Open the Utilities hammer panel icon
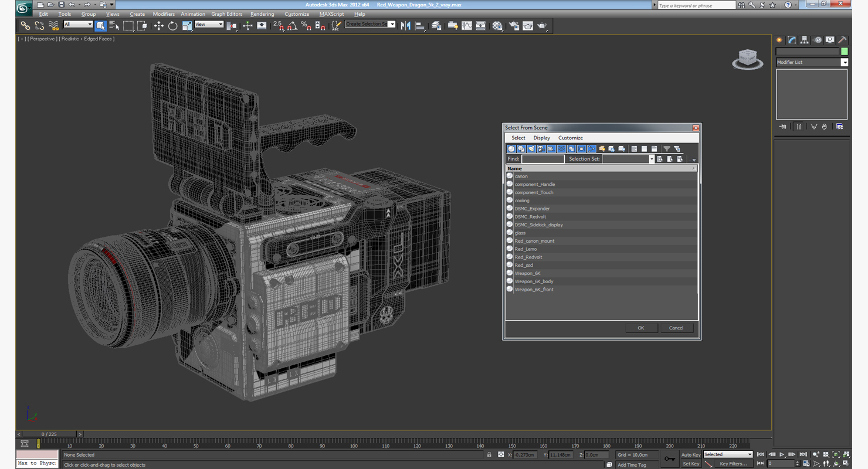The height and width of the screenshot is (469, 868). tap(842, 40)
